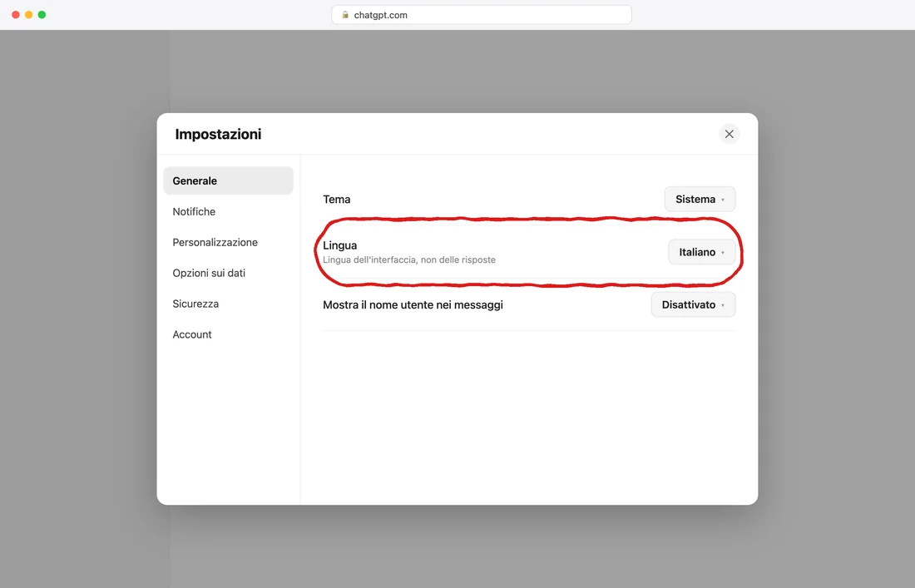The height and width of the screenshot is (588, 915).
Task: Click the text "Lingua dell'interfaccia, non delle risposte"
Action: pyautogui.click(x=409, y=259)
